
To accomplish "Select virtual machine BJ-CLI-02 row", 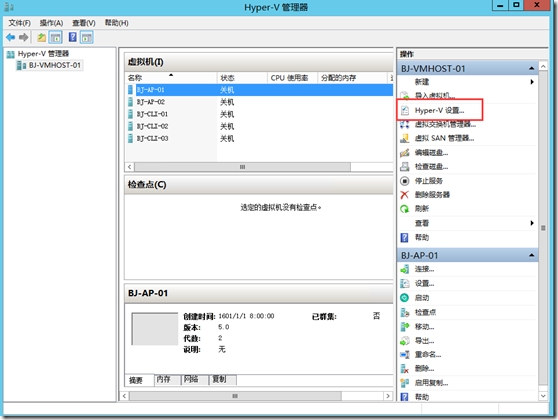I will [x=260, y=126].
